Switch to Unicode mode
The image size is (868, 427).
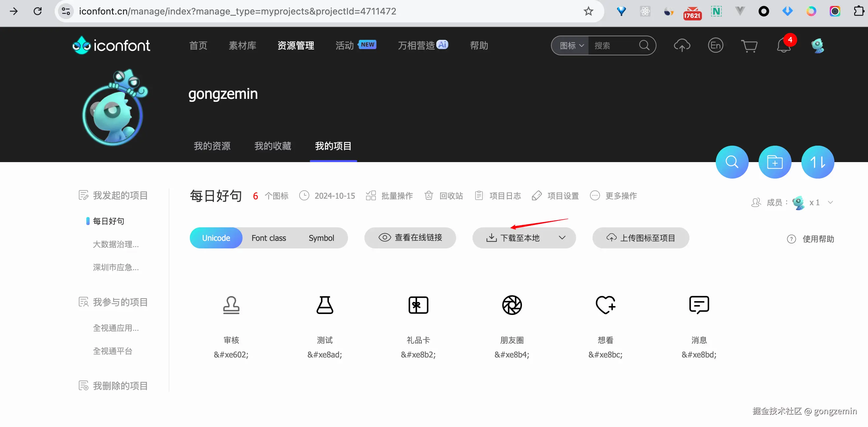point(216,238)
